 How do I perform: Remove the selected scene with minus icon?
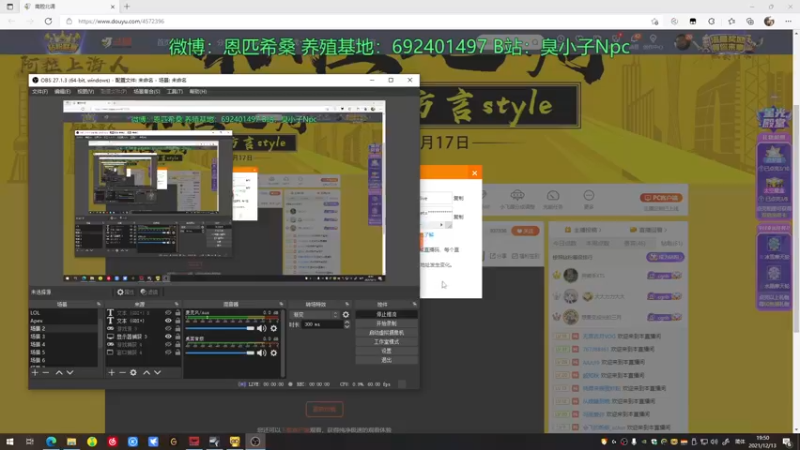coord(46,372)
